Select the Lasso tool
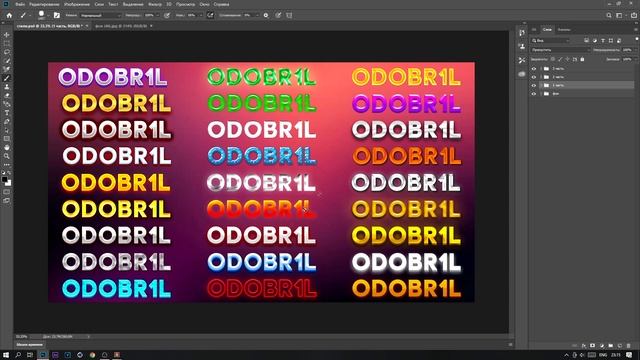Image resolution: width=640 pixels, height=360 pixels. (7, 52)
